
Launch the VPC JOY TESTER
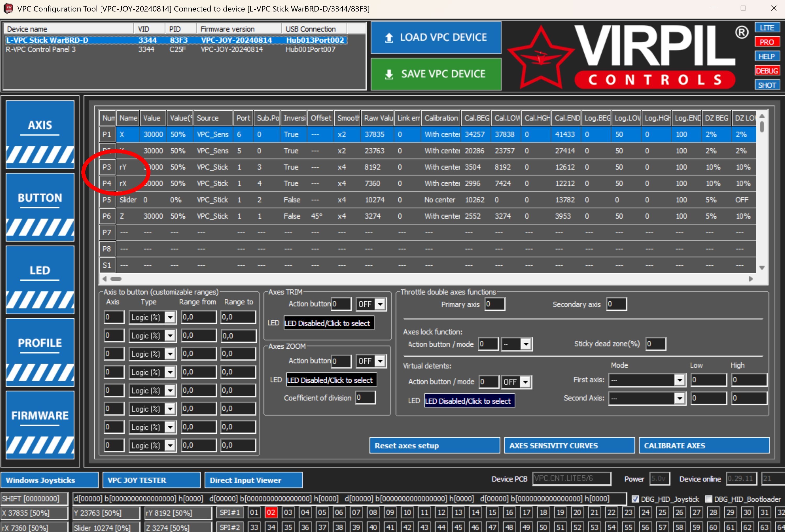151,480
